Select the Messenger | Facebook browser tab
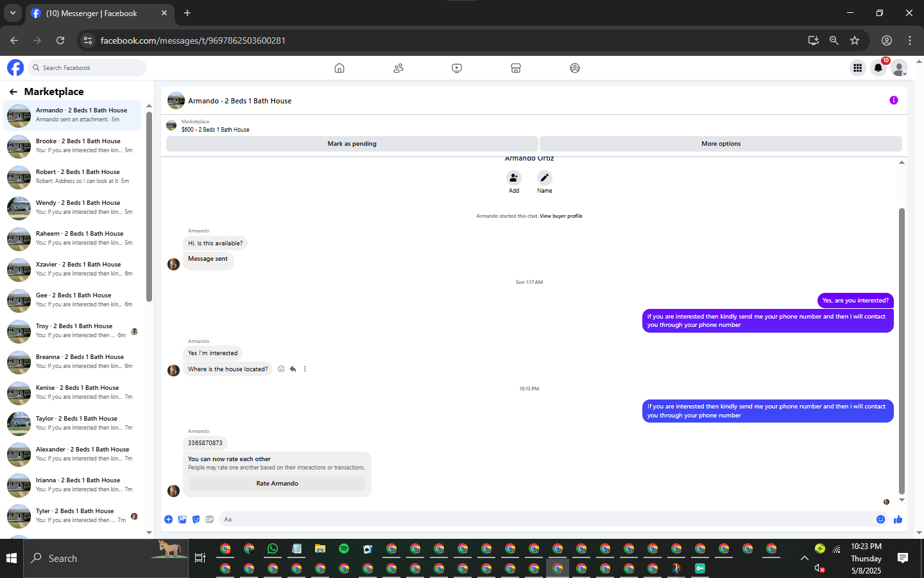 (99, 13)
